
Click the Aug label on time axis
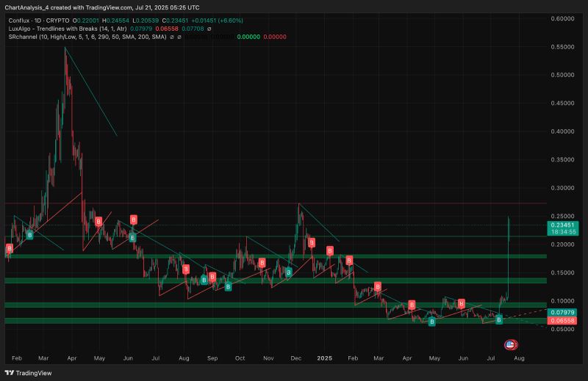coord(520,358)
